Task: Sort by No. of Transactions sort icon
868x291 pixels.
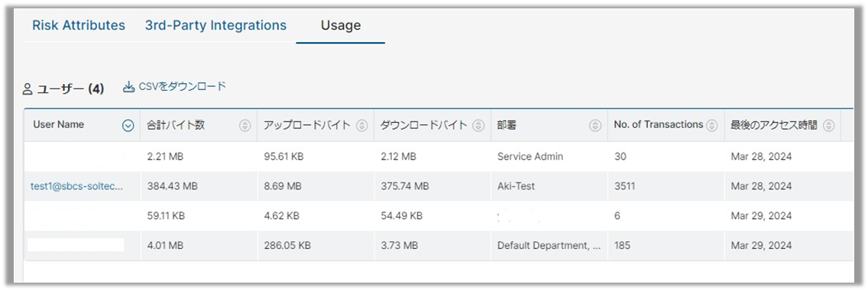Action: coord(712,125)
